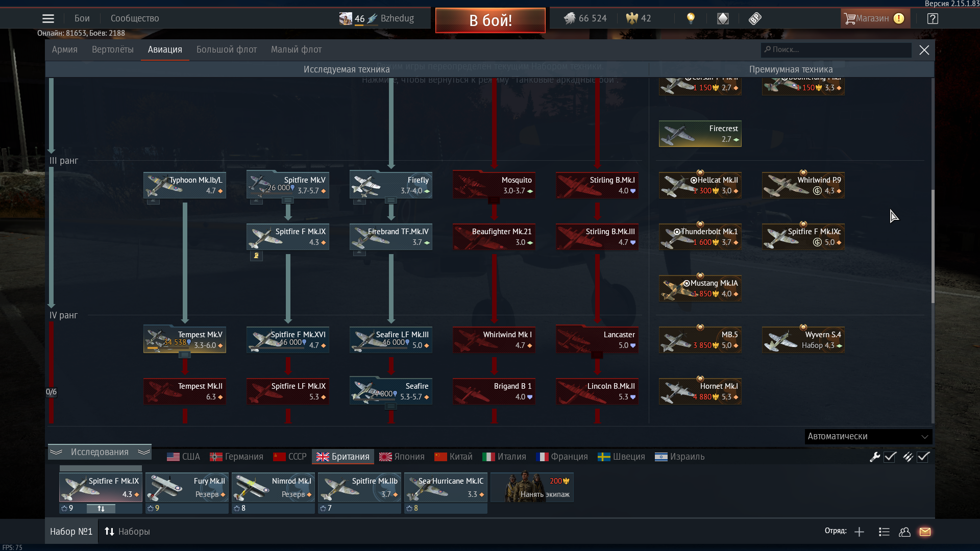Click the swap arrows under the Spitfire F Mk.IX slot
This screenshot has width=980, height=551.
[x=101, y=509]
